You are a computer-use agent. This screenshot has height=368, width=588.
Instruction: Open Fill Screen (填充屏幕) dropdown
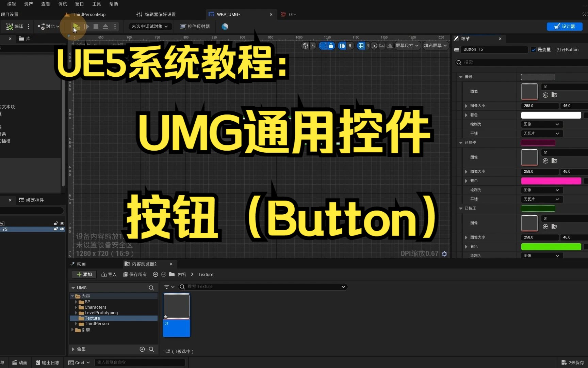[436, 46]
